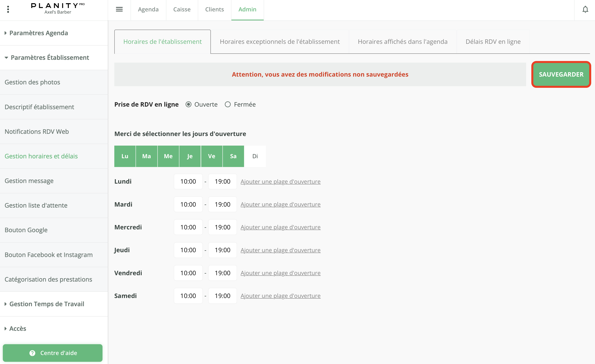Expand Paramètres Agenda section
This screenshot has height=364, width=595.
(39, 33)
